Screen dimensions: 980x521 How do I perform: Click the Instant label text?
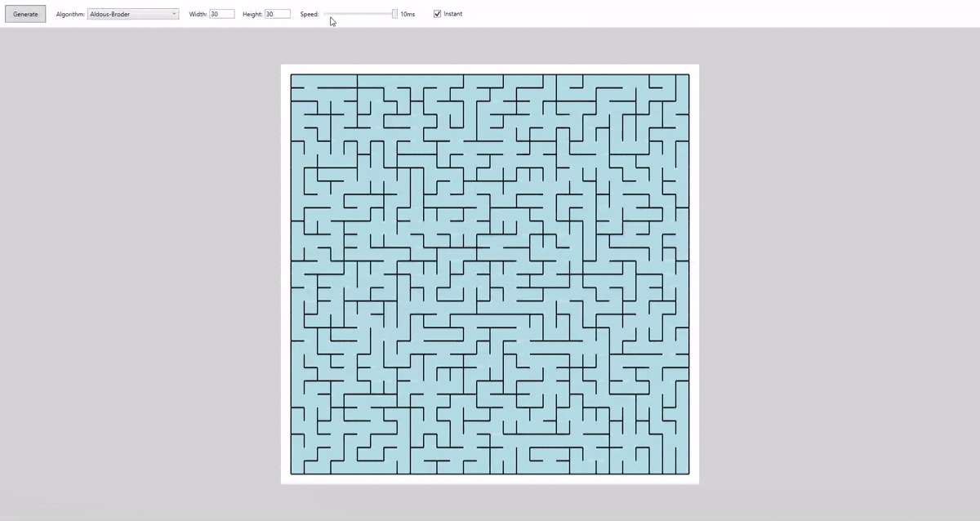coord(454,13)
